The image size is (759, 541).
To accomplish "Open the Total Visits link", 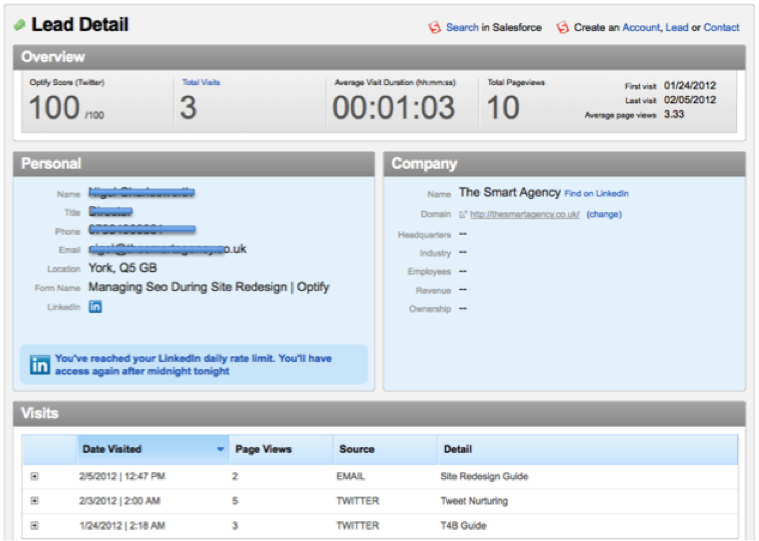I will coord(201,82).
